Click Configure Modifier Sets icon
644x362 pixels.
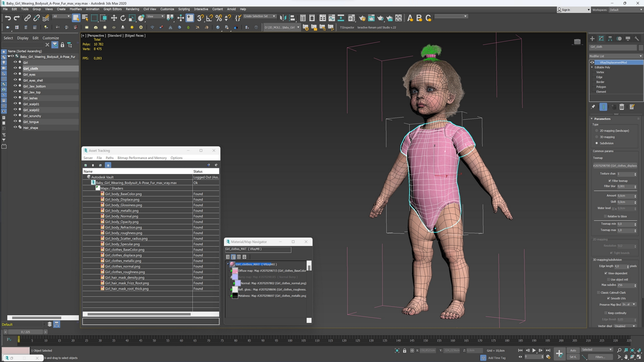632,107
